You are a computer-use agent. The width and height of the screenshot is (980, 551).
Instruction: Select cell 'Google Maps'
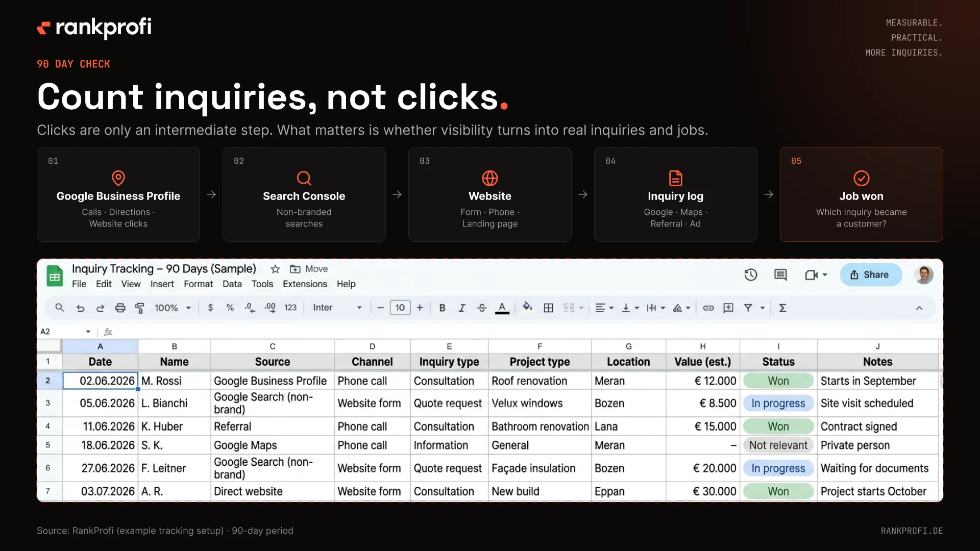(x=273, y=445)
